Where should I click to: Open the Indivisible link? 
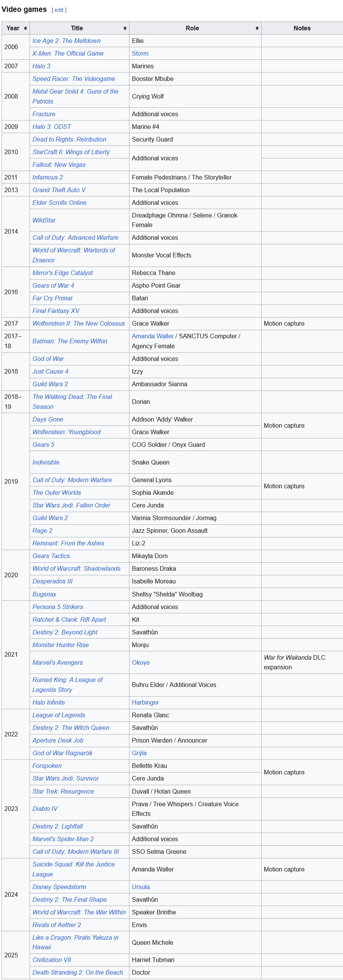point(46,463)
